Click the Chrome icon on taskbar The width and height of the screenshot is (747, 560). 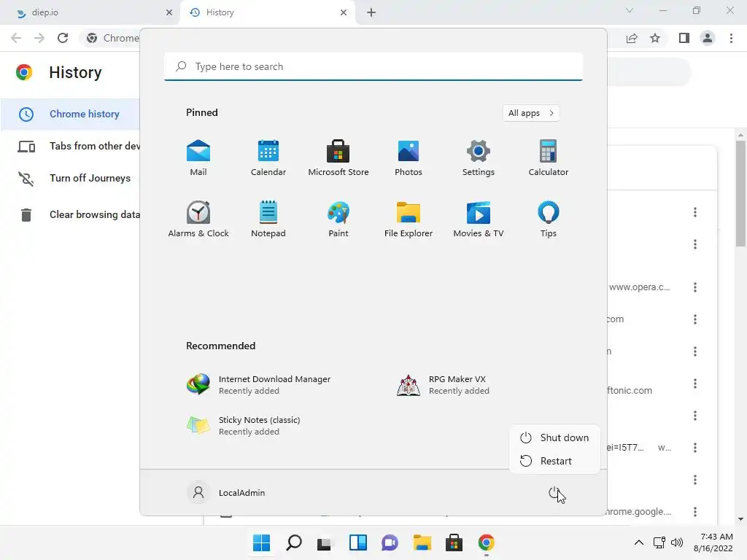(x=487, y=542)
